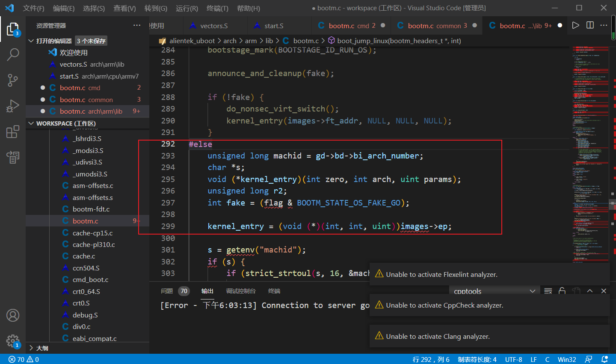Image resolution: width=616 pixels, height=364 pixels.
Task: Close the bottom panel
Action: tap(604, 291)
